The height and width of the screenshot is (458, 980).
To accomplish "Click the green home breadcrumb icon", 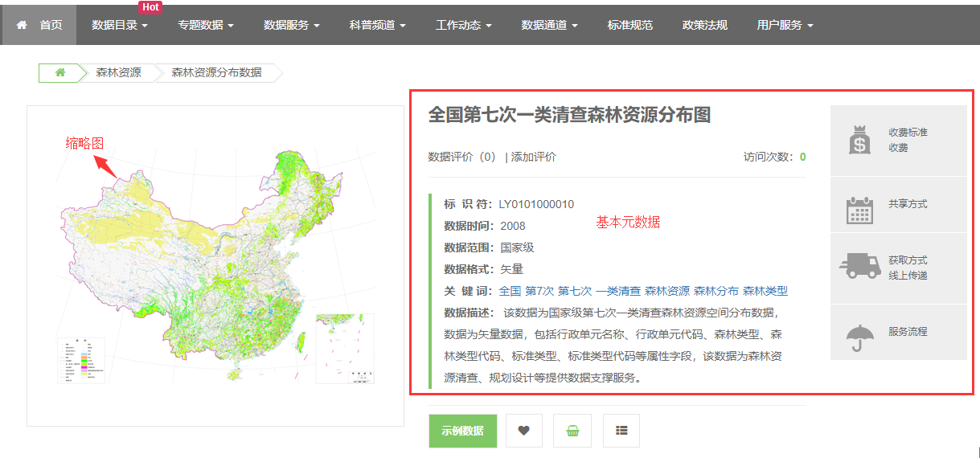I will point(60,72).
